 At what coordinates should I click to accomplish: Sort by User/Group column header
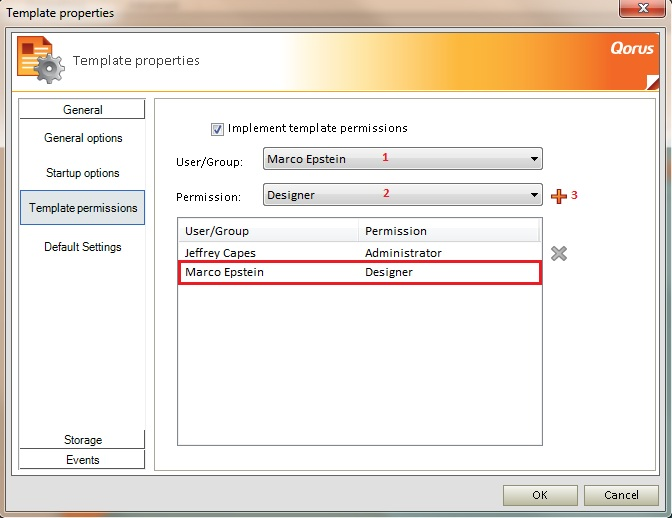click(x=268, y=231)
